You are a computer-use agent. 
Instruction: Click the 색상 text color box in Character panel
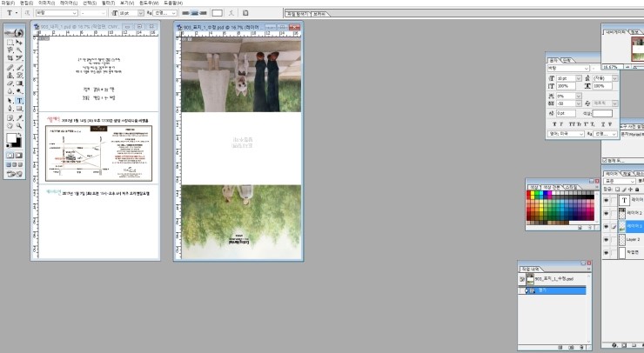click(601, 113)
